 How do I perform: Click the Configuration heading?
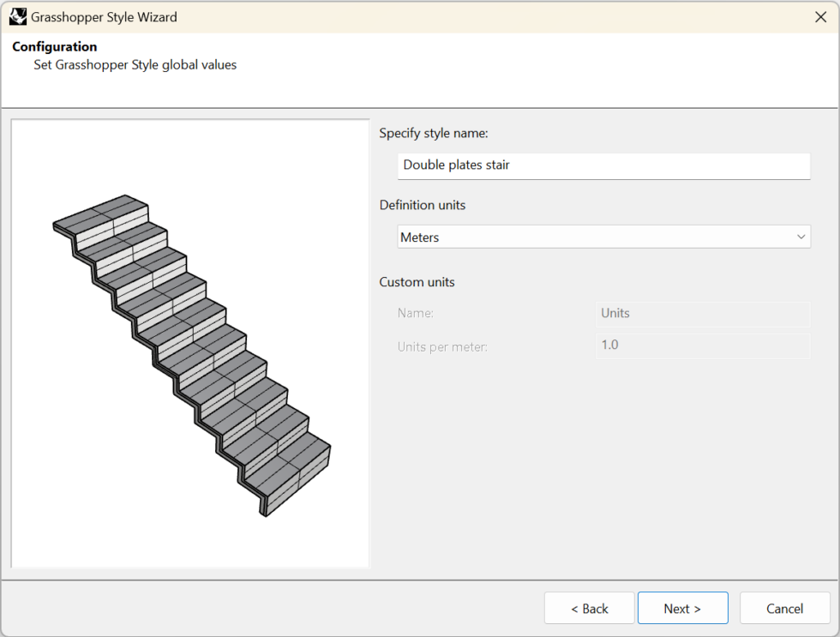(54, 46)
